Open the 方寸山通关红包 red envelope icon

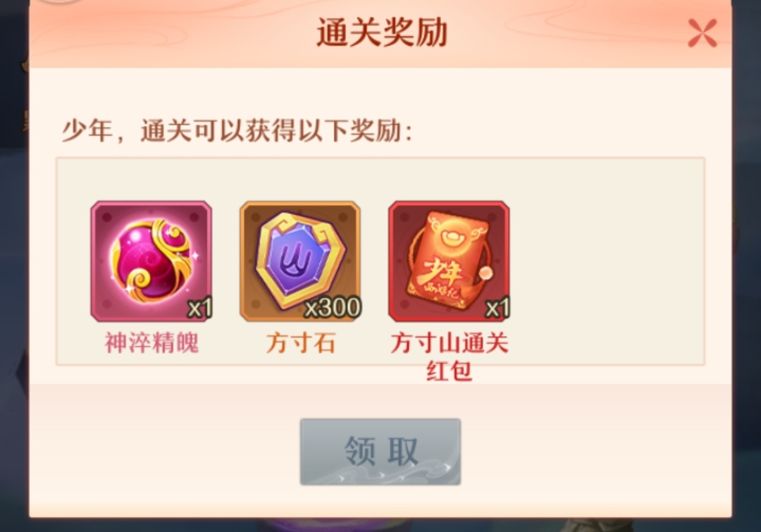click(449, 261)
